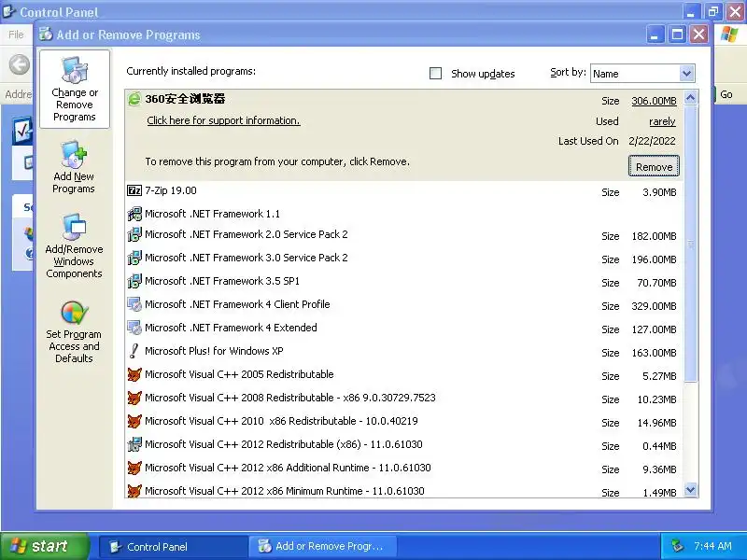Click the 360 browser program icon

(x=134, y=99)
